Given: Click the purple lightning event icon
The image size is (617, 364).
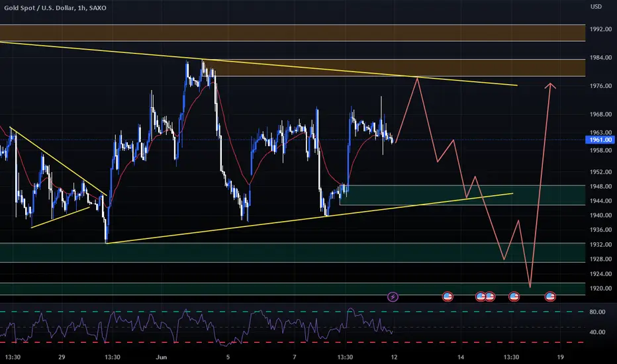Looking at the screenshot, I should (393, 296).
